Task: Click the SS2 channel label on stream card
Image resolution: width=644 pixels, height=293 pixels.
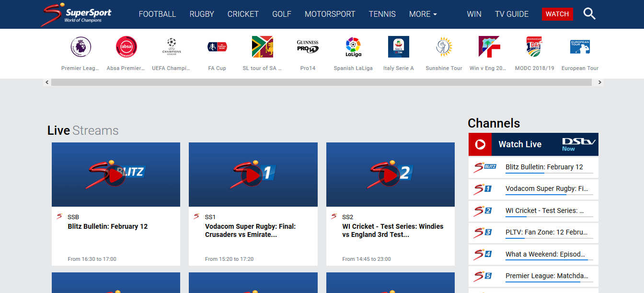Action: coord(348,217)
